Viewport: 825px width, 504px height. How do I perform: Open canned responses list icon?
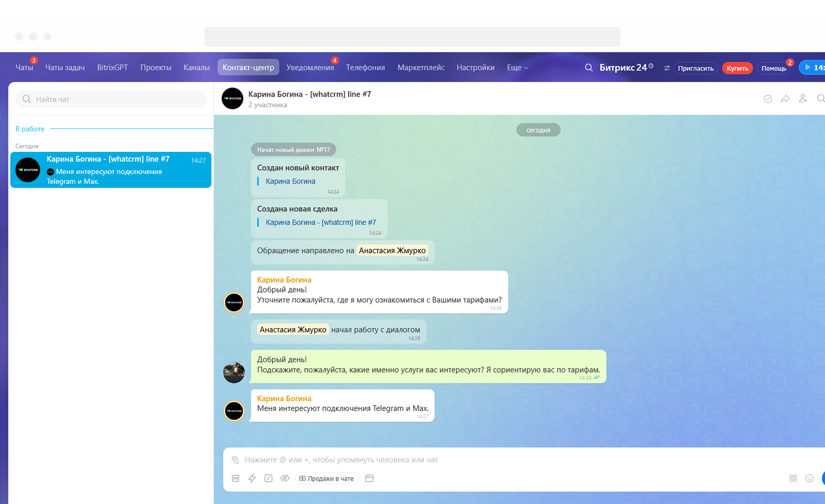[236, 478]
